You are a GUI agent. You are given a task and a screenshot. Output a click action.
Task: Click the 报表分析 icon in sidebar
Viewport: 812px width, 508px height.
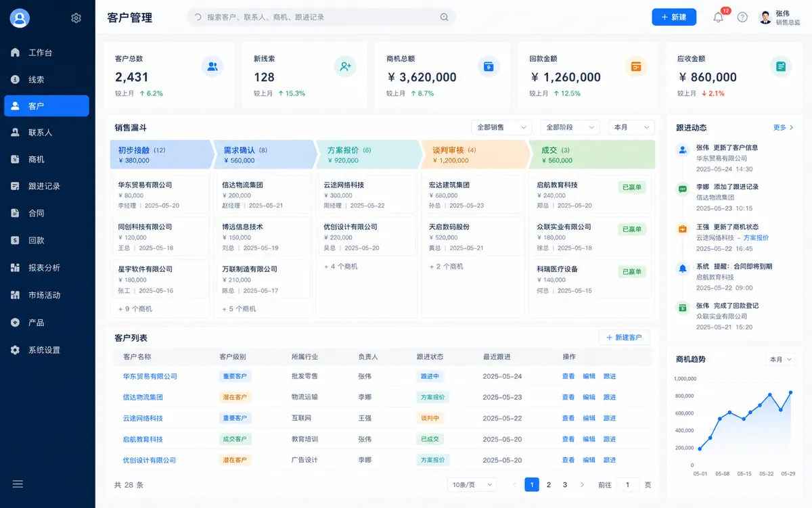[15, 268]
